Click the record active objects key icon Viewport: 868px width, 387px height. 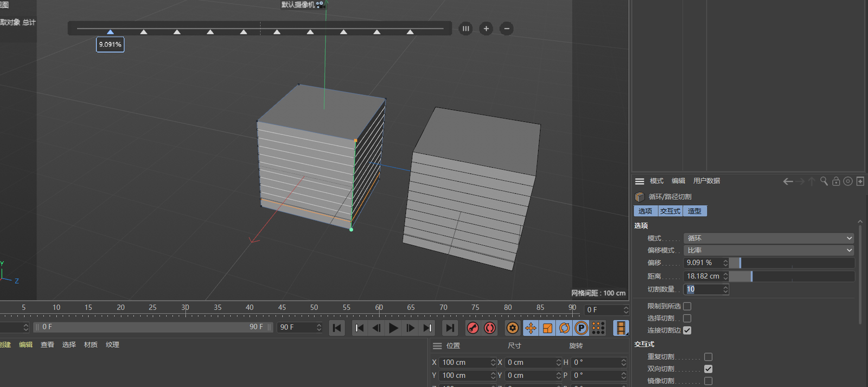point(473,328)
